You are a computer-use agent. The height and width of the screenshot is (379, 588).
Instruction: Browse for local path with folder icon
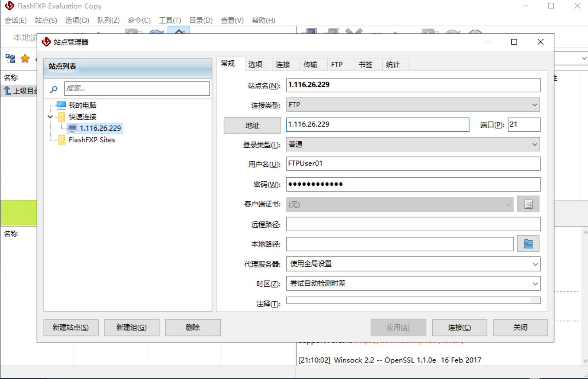click(528, 244)
